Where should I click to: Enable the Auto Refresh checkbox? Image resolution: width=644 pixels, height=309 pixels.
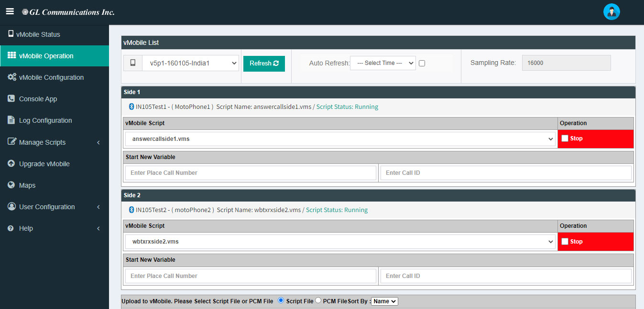point(422,63)
